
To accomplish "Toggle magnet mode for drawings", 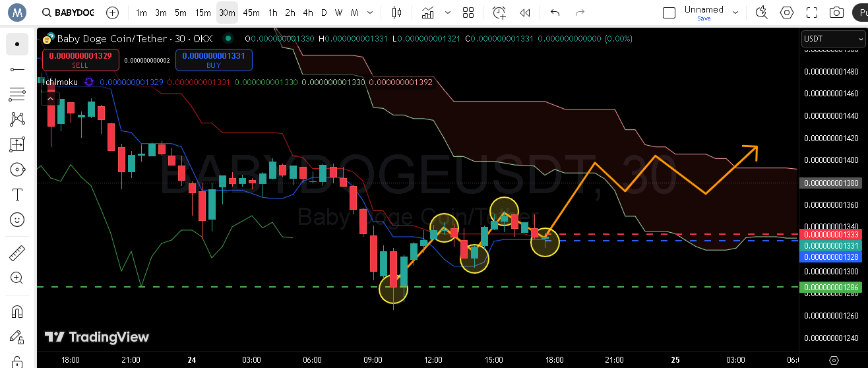I will (17, 312).
